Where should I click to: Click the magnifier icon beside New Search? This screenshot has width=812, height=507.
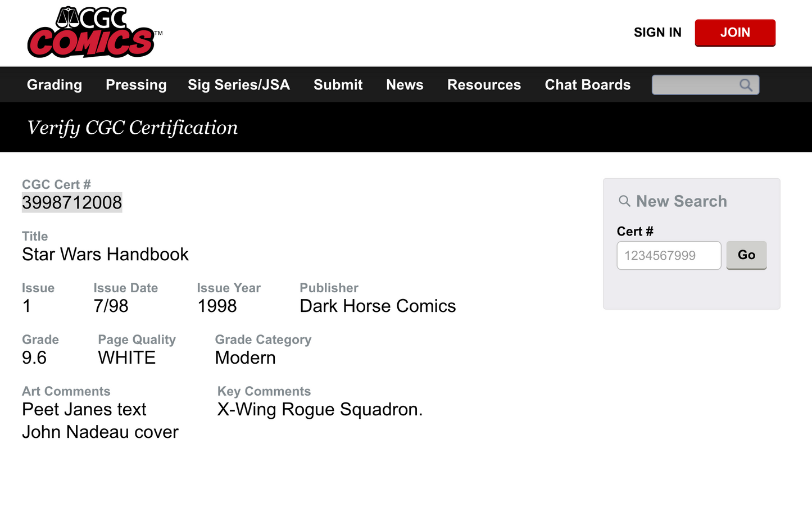tap(624, 201)
